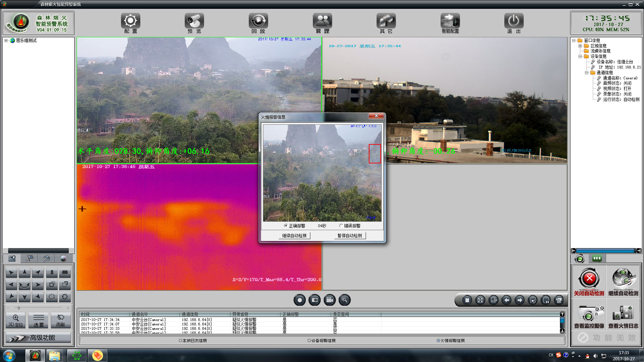Click the 关闭自动检测 red X icon
This screenshot has width=644, height=362.
click(x=589, y=279)
